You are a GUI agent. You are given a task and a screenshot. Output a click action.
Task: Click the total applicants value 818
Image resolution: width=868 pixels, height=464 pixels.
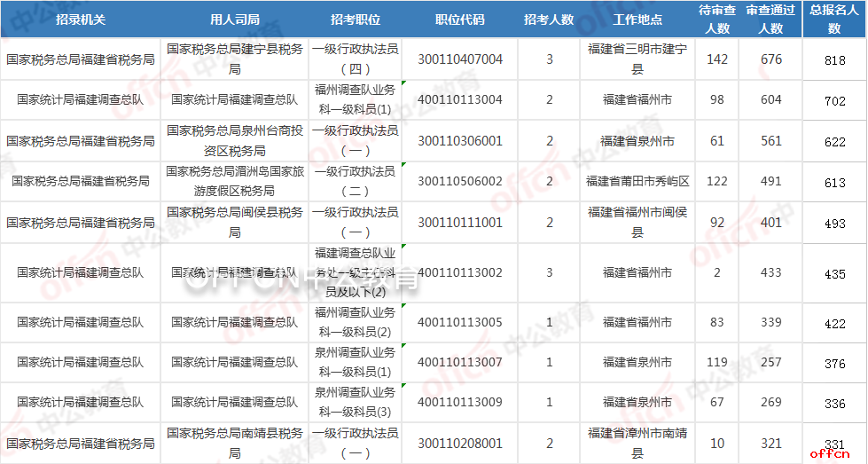tap(833, 60)
